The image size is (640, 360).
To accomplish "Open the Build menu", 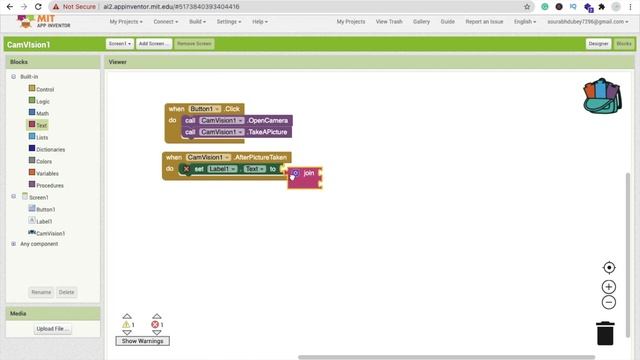I will [x=198, y=22].
